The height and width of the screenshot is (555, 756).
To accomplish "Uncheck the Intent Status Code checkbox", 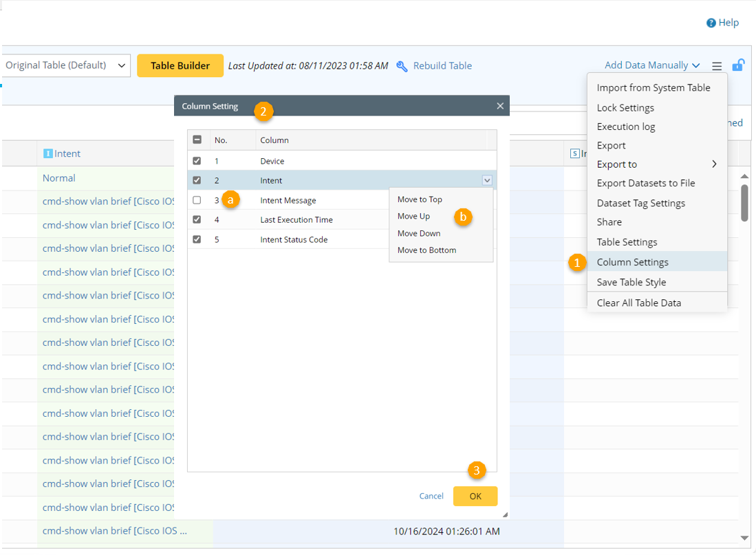I will pos(197,239).
